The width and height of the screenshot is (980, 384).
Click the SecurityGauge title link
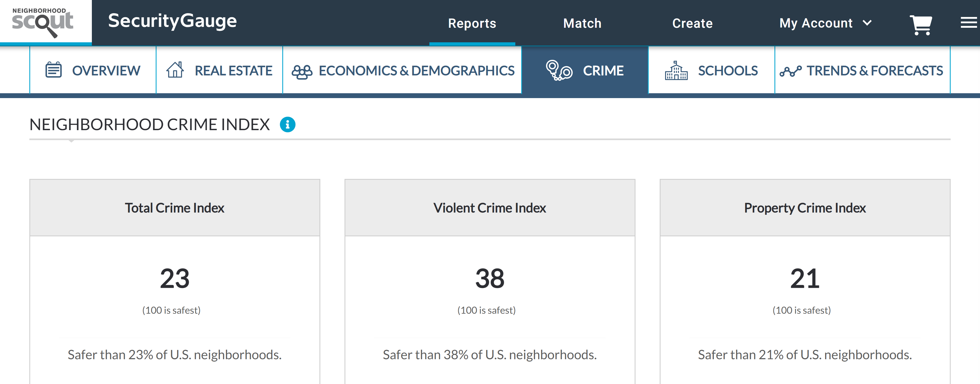coord(172,21)
